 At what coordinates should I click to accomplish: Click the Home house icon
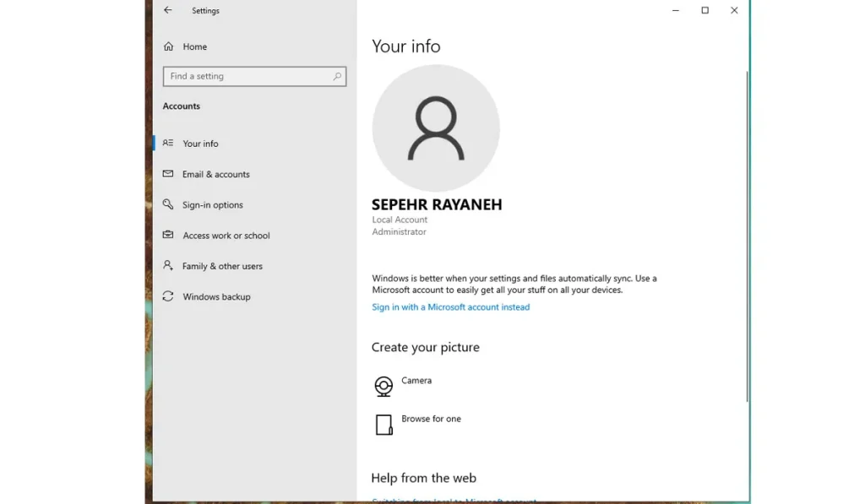(x=168, y=47)
